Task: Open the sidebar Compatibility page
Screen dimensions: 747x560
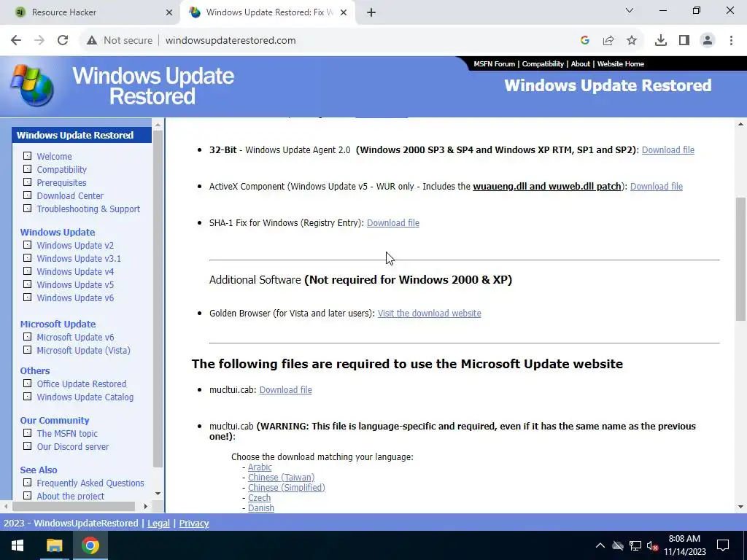Action: [61, 169]
